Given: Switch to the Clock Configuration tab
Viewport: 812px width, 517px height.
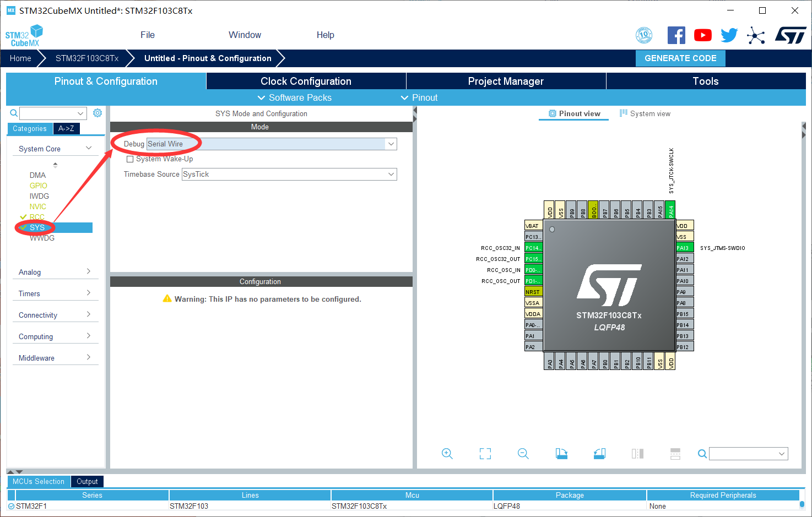Looking at the screenshot, I should click(x=306, y=81).
